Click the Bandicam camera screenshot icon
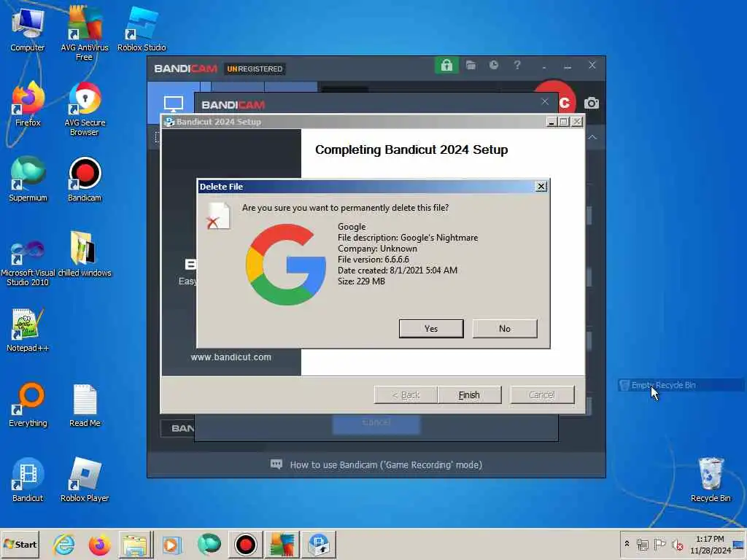Image resolution: width=747 pixels, height=560 pixels. pyautogui.click(x=591, y=103)
